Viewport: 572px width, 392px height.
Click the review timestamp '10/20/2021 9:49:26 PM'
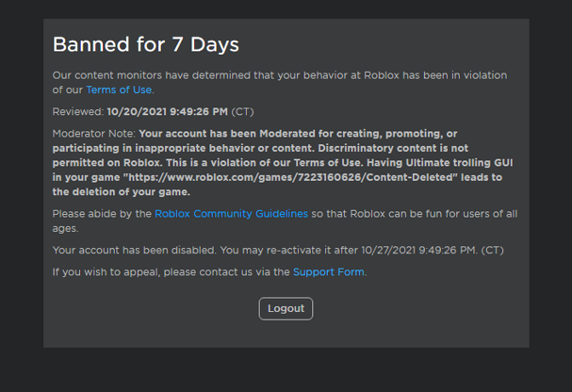tap(167, 111)
